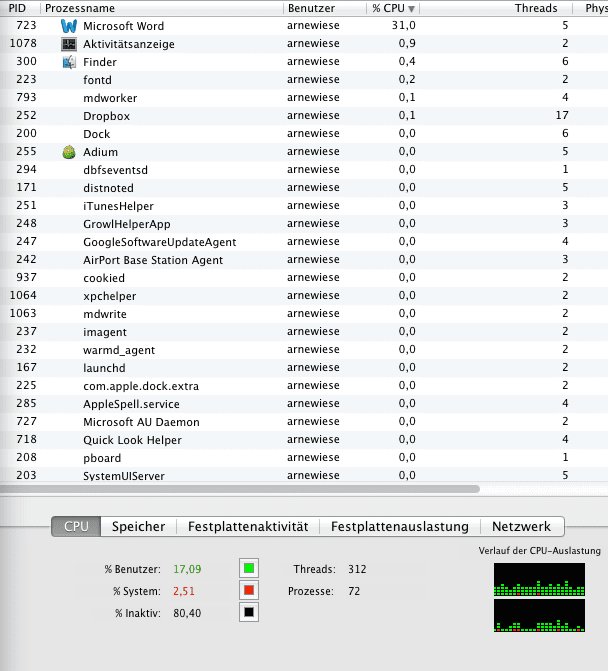Click the thread count 17 for Dropbox

point(562,116)
